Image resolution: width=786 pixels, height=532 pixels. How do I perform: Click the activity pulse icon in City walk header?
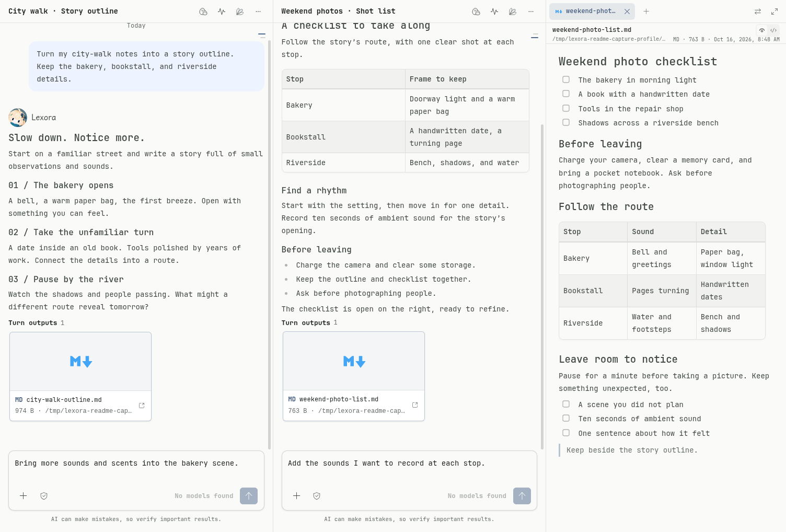(x=222, y=11)
